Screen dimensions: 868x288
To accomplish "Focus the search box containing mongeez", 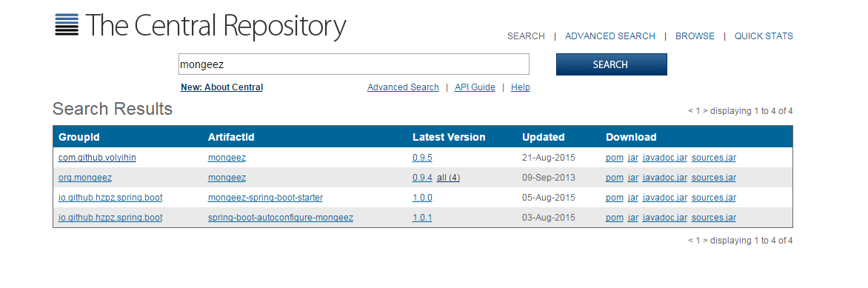I will [x=354, y=64].
